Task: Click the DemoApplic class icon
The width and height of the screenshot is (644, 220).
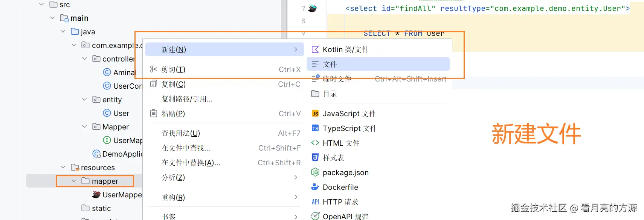Action: [96, 154]
